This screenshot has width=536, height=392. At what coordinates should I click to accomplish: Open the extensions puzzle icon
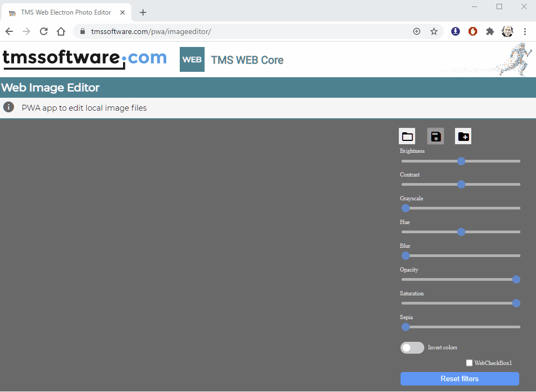[x=490, y=31]
